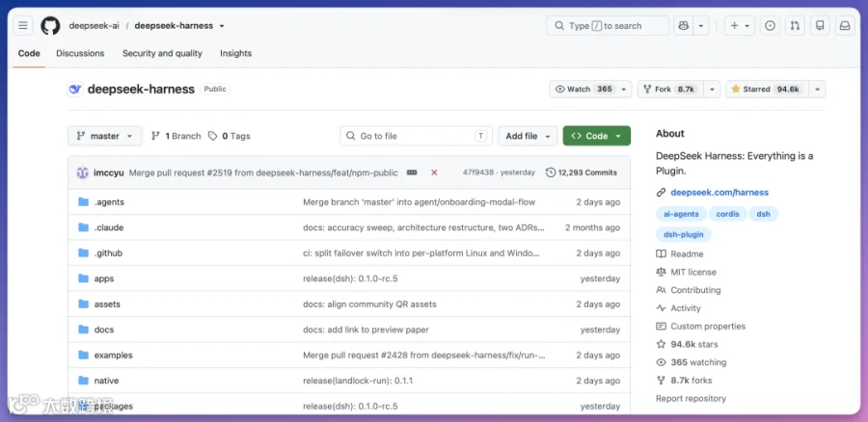Click the .agents folder icon
The width and height of the screenshot is (868, 422).
click(x=84, y=202)
